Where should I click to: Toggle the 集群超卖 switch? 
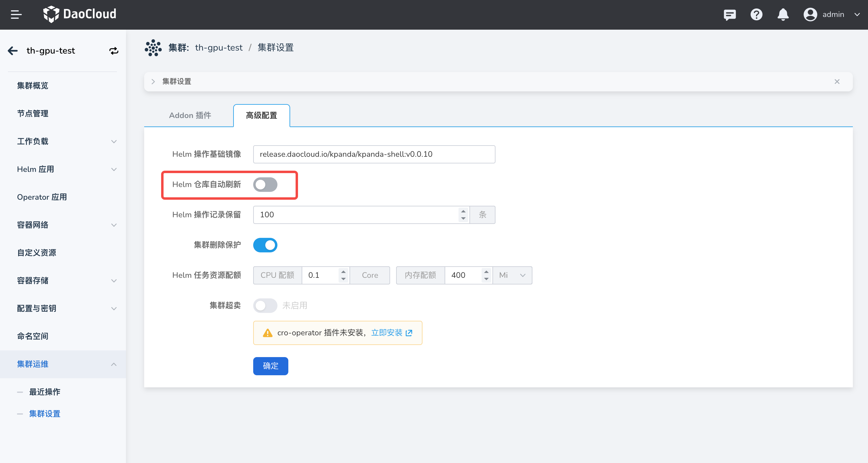(265, 305)
